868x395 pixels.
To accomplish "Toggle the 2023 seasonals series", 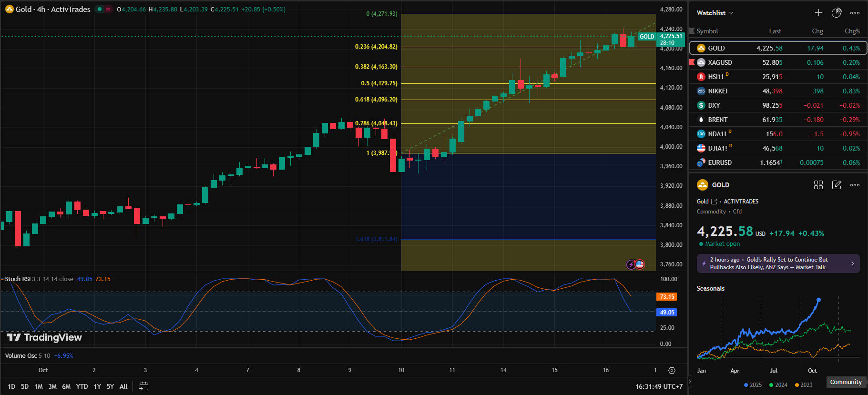I will click(803, 385).
